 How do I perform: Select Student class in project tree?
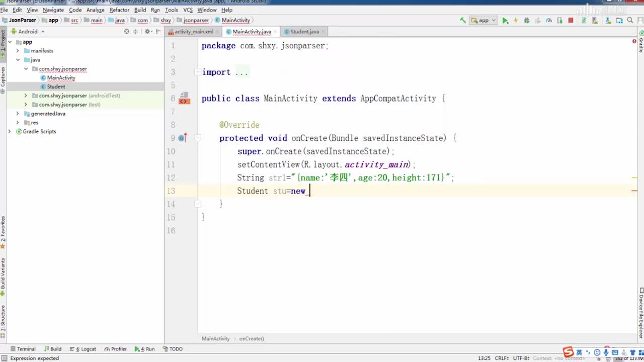(x=56, y=86)
